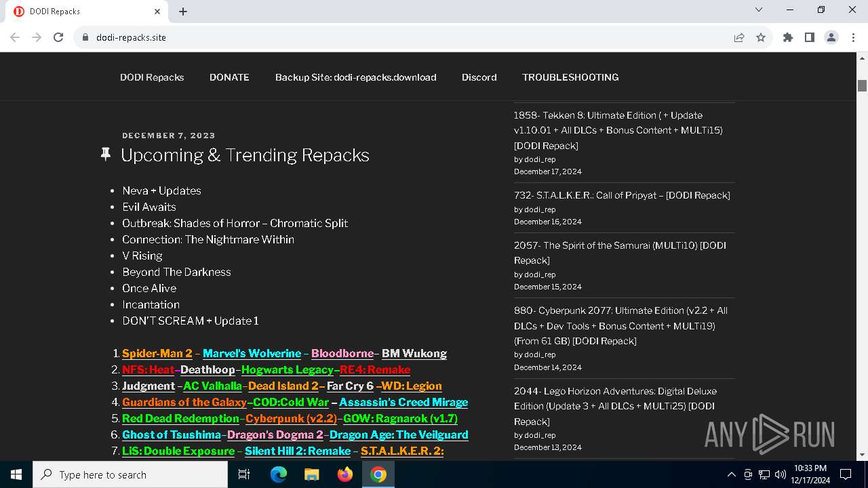Open the DODI Repacks nav menu item
The height and width of the screenshot is (488, 868).
pyautogui.click(x=152, y=77)
